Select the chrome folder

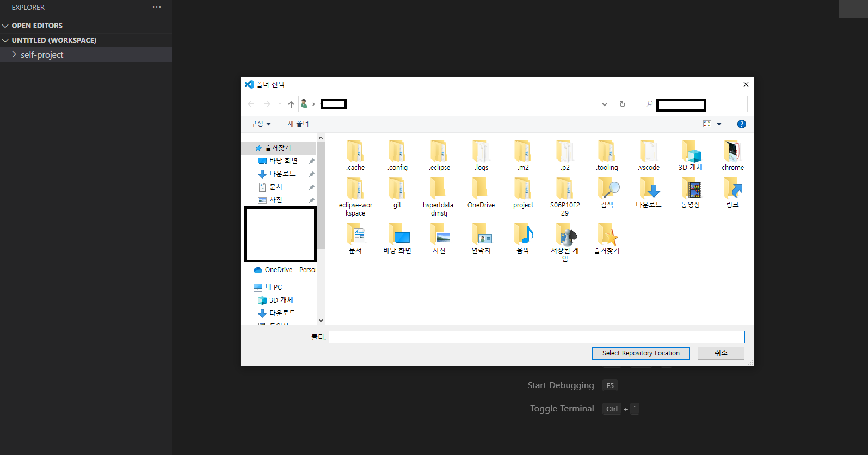732,156
